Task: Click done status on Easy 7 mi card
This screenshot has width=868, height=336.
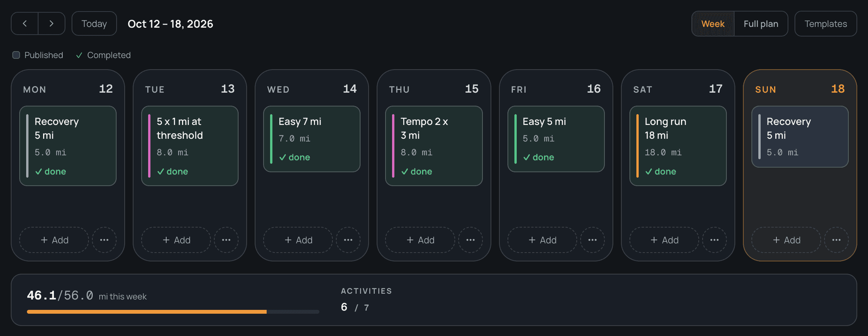Action: pyautogui.click(x=294, y=157)
